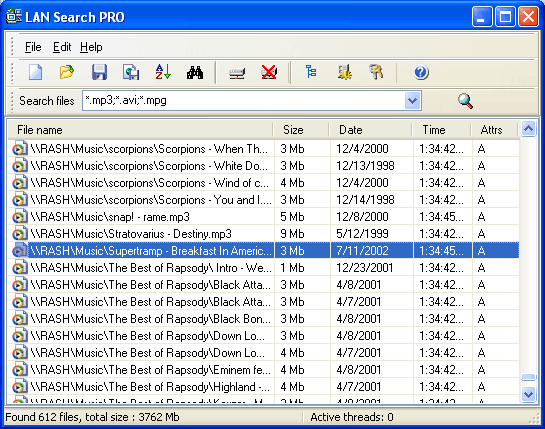Screen dimensions: 545x429
Task: Sort by the Attrs column header
Action: click(495, 130)
